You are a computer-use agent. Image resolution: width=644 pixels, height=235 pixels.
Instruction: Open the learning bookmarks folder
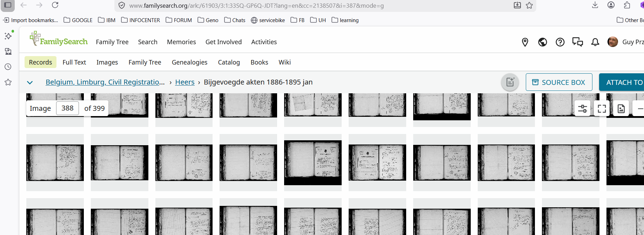pos(345,20)
